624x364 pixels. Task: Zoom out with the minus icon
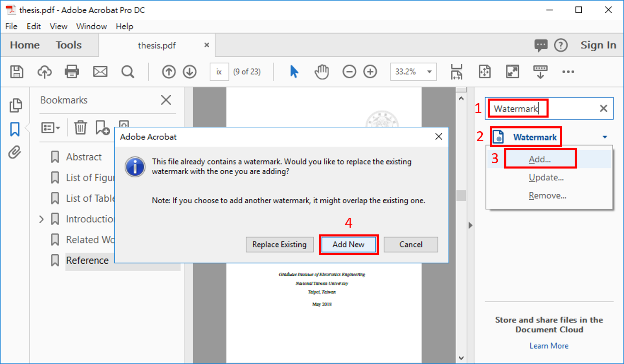349,72
